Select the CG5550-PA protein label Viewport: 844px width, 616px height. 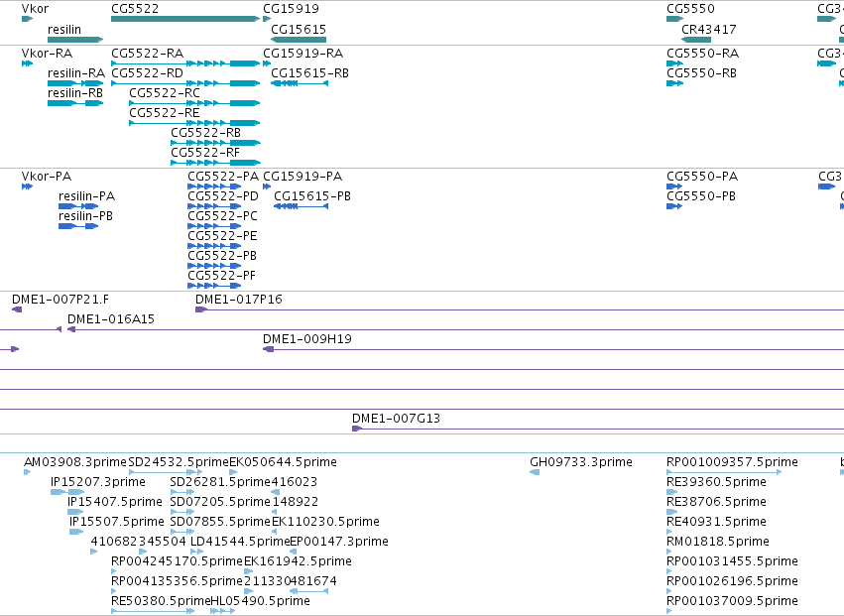[x=702, y=177]
